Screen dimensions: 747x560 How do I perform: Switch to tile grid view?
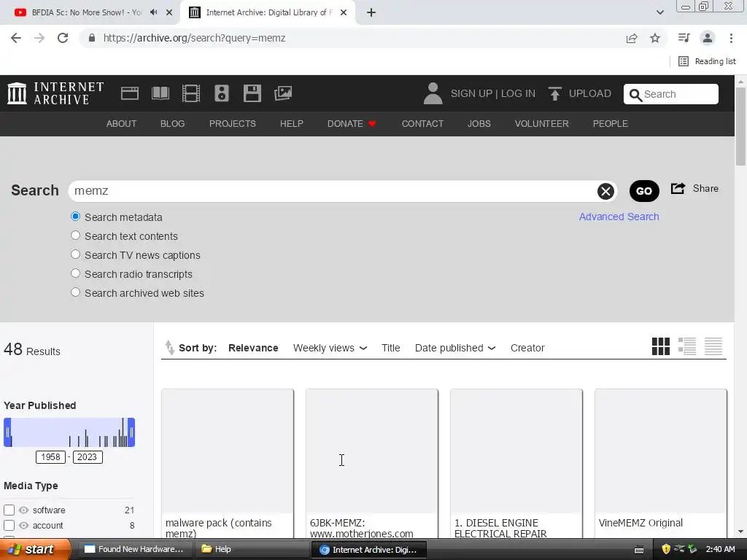tap(661, 346)
